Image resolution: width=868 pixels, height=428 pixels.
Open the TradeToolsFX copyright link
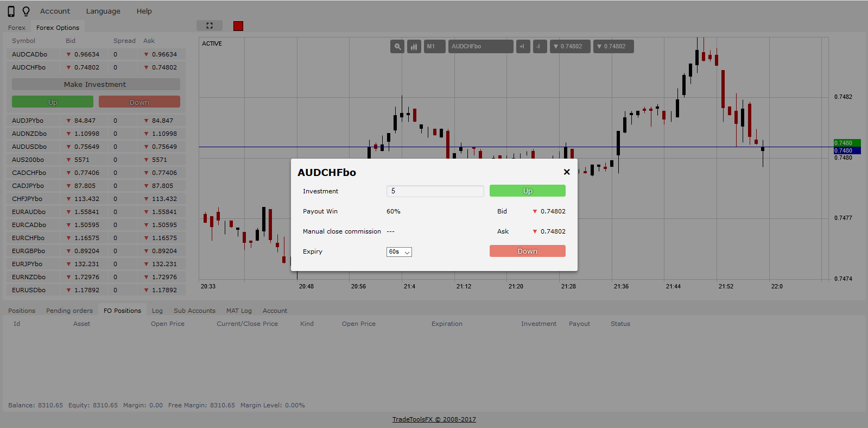(434, 419)
